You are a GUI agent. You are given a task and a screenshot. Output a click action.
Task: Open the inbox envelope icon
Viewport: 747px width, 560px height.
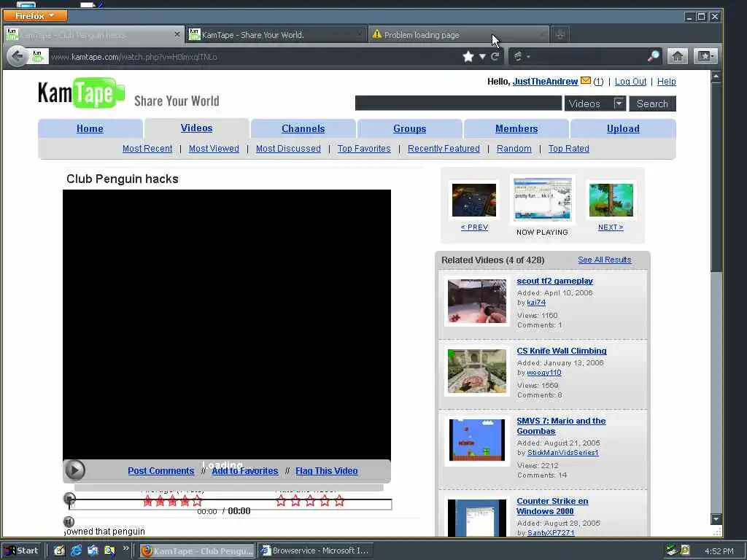pos(586,81)
